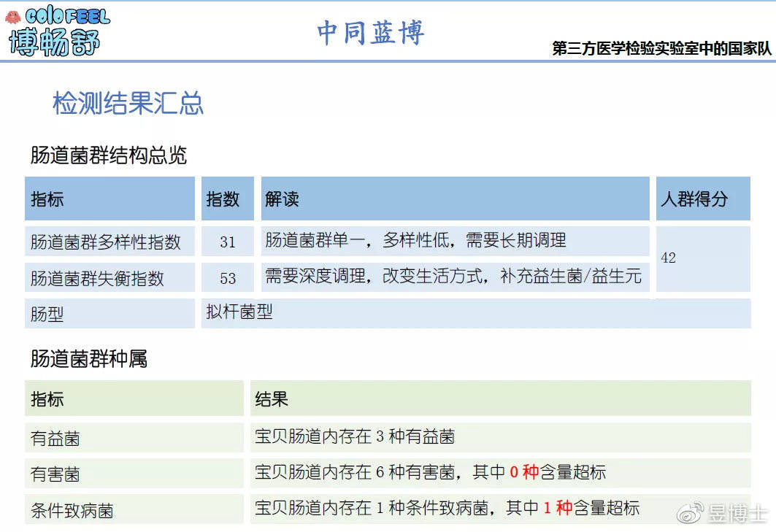Click the 指标 header in the green table
The width and height of the screenshot is (776, 532).
coord(134,398)
